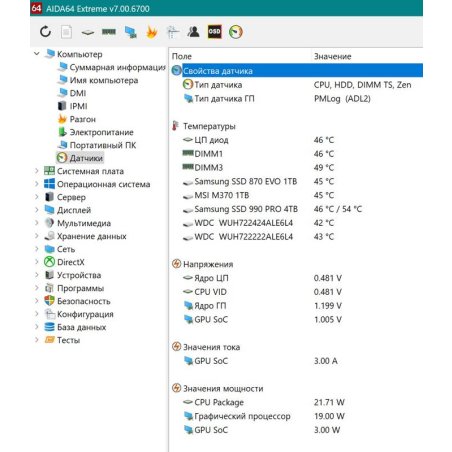
Task: Expand the DirectX node
Action: [37, 262]
